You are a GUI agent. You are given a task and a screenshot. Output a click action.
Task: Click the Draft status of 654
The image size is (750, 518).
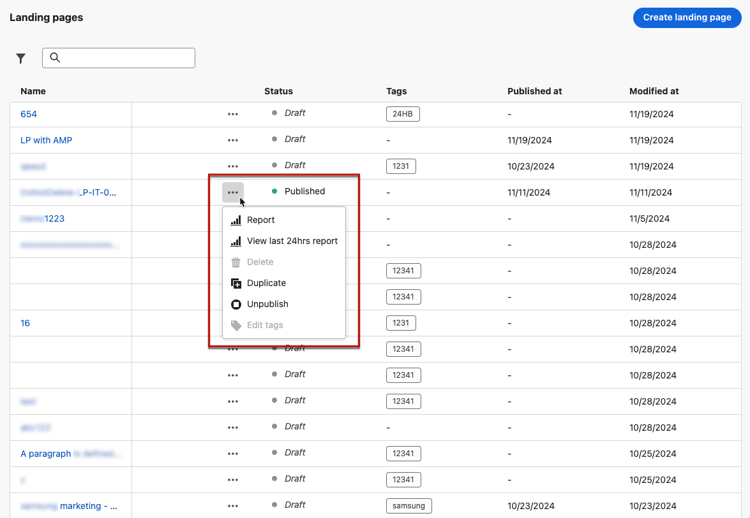[x=295, y=113]
